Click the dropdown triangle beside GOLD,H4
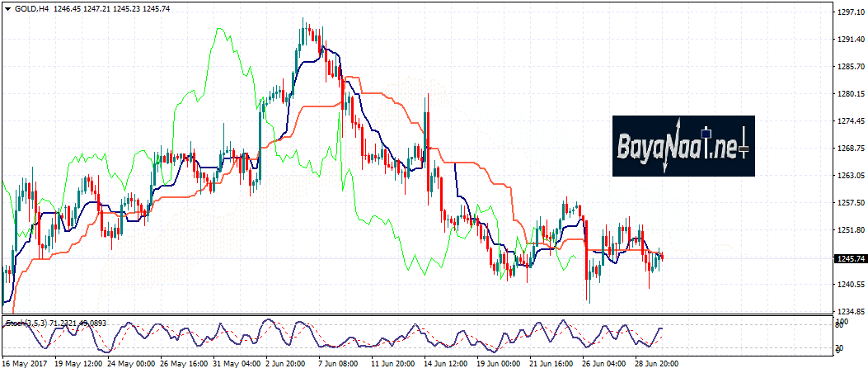The image size is (868, 373). pos(7,9)
